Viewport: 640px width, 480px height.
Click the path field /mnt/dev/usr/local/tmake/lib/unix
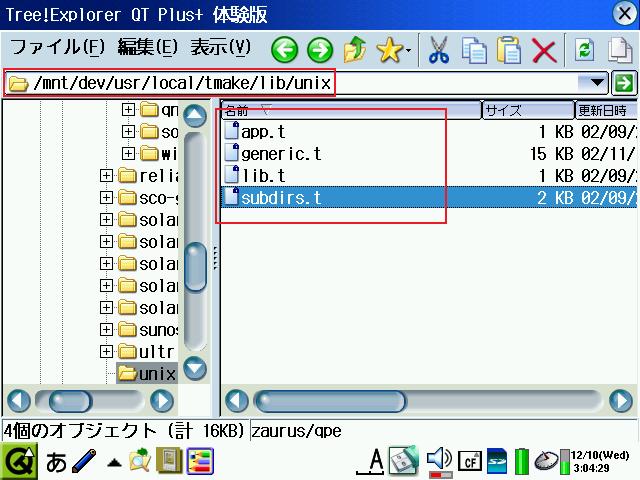click(306, 83)
